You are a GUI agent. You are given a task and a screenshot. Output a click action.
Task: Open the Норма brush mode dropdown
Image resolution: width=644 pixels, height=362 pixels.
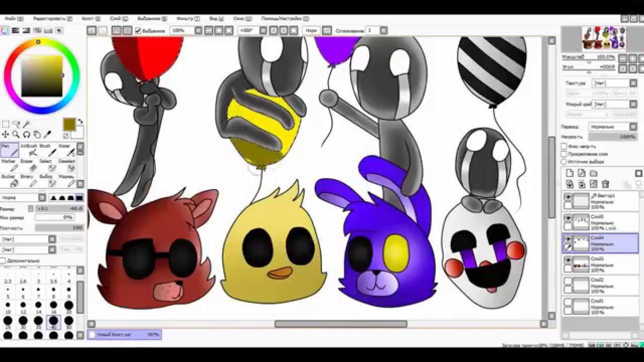pos(23,198)
